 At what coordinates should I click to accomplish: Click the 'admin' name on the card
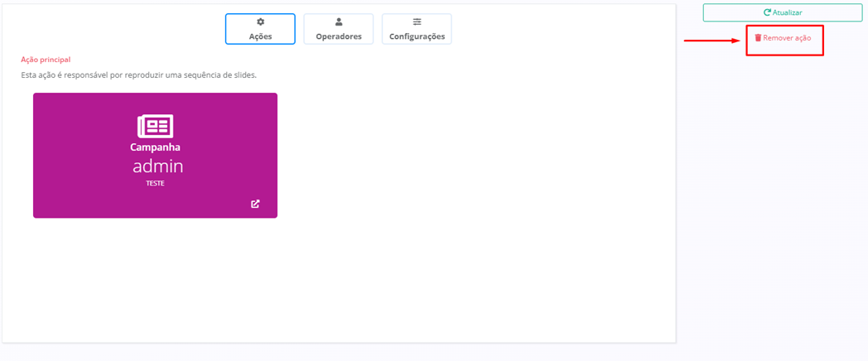(157, 166)
